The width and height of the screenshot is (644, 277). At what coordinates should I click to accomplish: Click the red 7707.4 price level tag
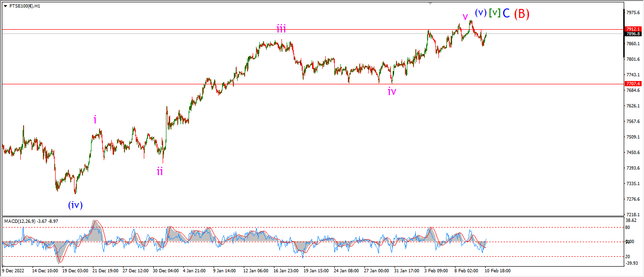tap(633, 83)
